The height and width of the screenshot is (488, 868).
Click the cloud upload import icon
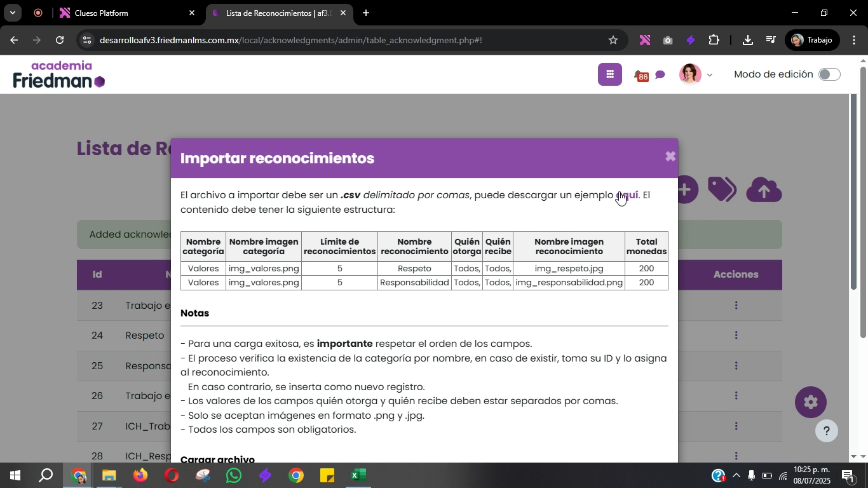point(764,189)
